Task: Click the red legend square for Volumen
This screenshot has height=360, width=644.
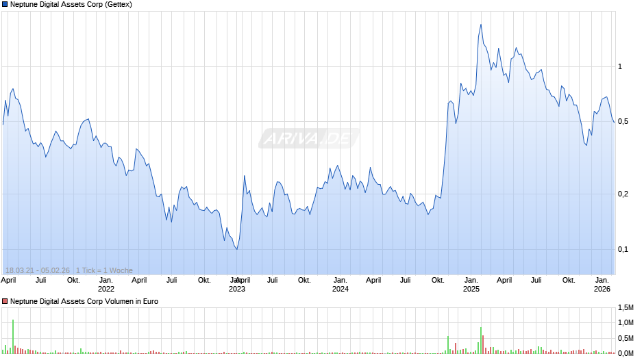Action: tap(5, 301)
